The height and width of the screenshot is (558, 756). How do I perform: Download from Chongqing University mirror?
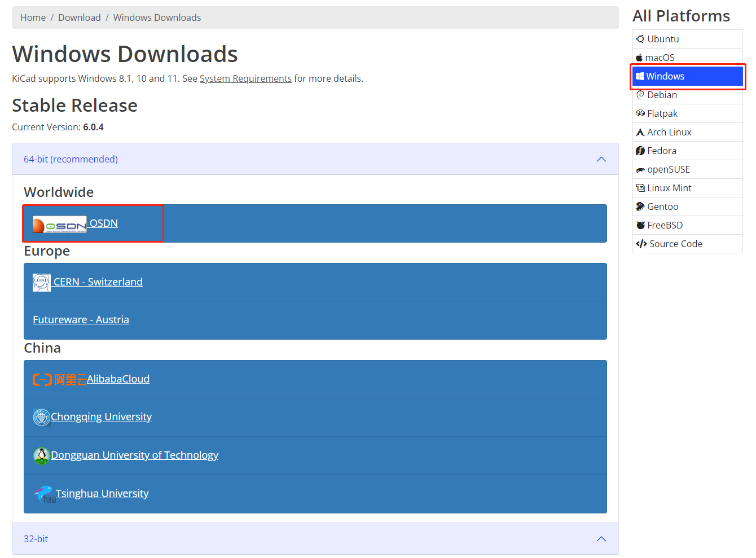[102, 416]
